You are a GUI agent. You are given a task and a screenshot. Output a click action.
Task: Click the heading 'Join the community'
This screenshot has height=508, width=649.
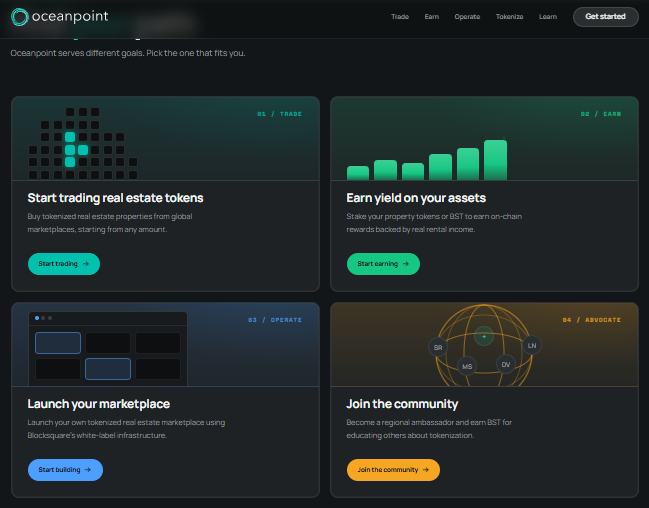click(x=402, y=404)
